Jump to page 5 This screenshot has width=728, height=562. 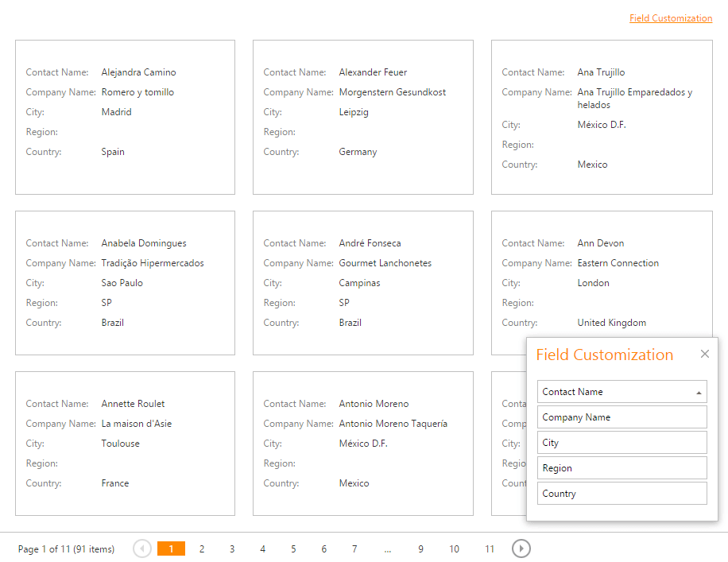(x=293, y=549)
